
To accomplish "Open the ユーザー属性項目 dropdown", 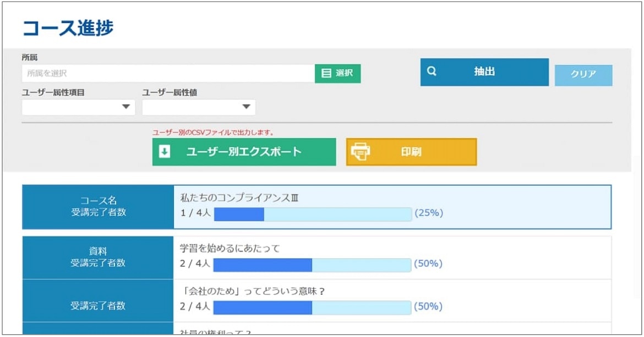I will 78,107.
